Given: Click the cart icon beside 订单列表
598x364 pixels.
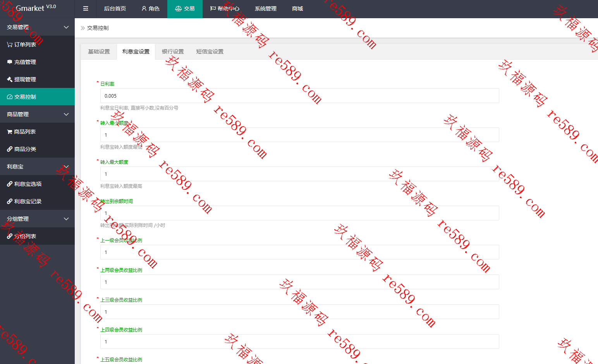Looking at the screenshot, I should click(10, 45).
